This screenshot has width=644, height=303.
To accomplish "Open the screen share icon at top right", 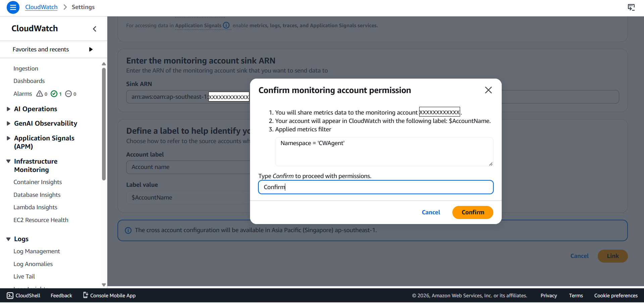I will [631, 7].
